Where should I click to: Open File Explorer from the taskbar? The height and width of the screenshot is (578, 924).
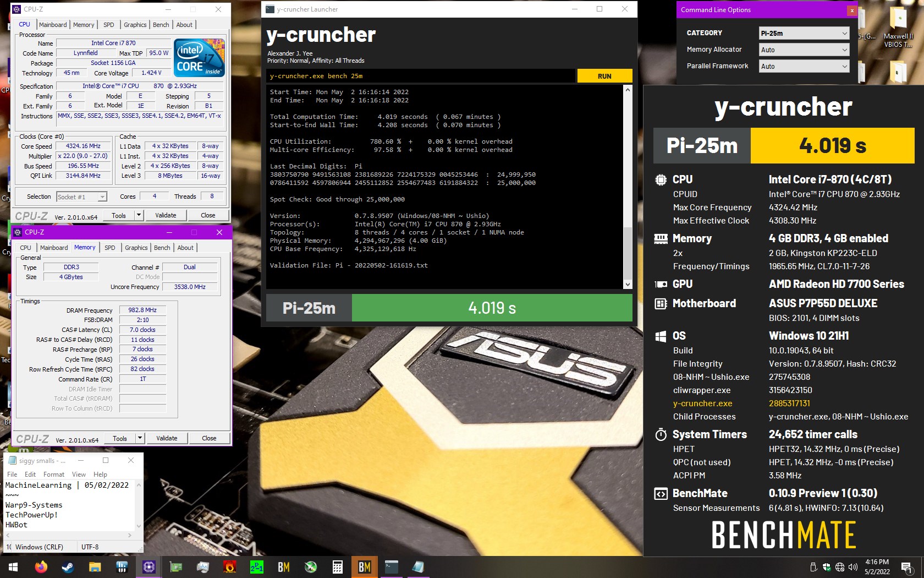[x=95, y=567]
